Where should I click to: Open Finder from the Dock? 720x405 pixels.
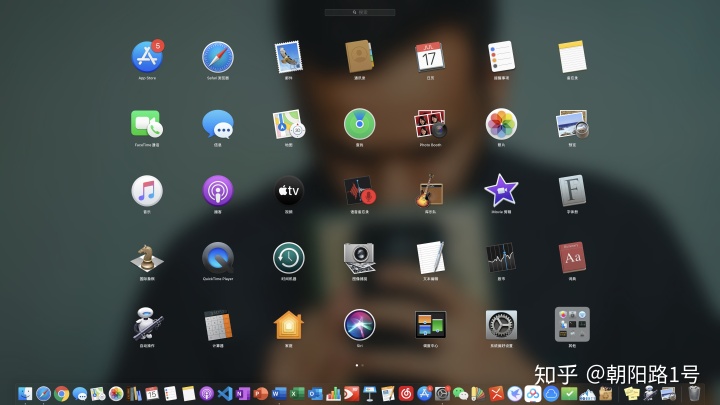[x=25, y=394]
